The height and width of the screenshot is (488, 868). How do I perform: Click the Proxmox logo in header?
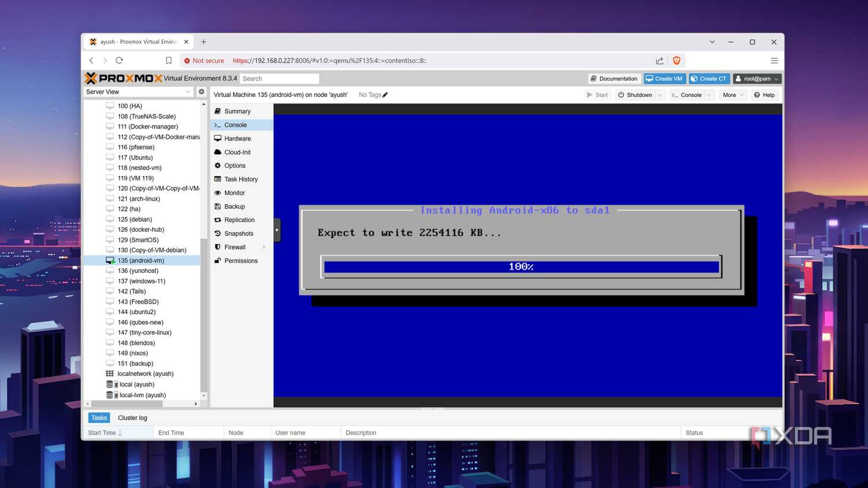[x=123, y=78]
